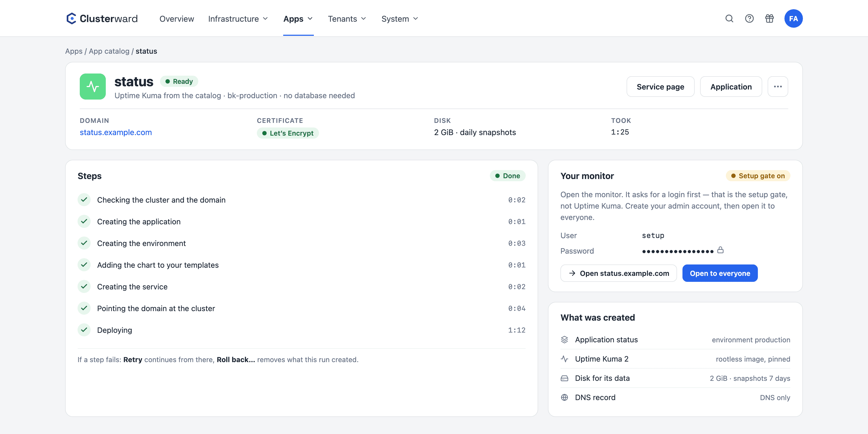Image resolution: width=868 pixels, height=434 pixels.
Task: Open the FA user avatar menu
Action: pyautogui.click(x=793, y=18)
